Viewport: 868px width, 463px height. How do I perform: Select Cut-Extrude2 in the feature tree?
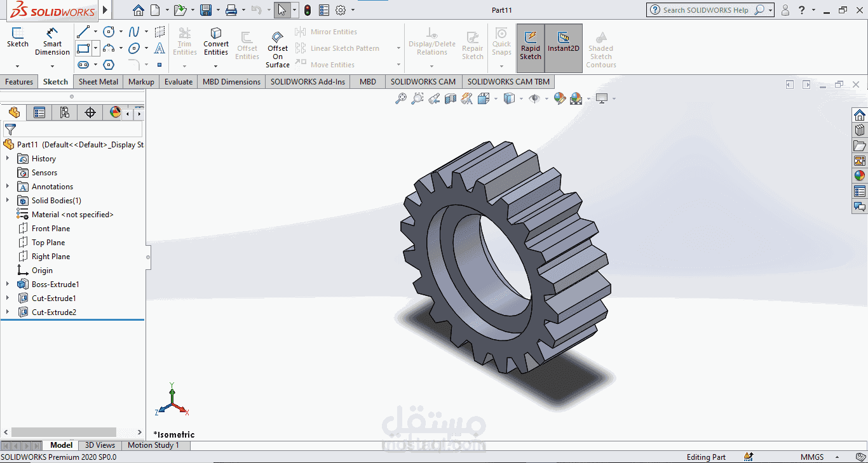pyautogui.click(x=54, y=312)
